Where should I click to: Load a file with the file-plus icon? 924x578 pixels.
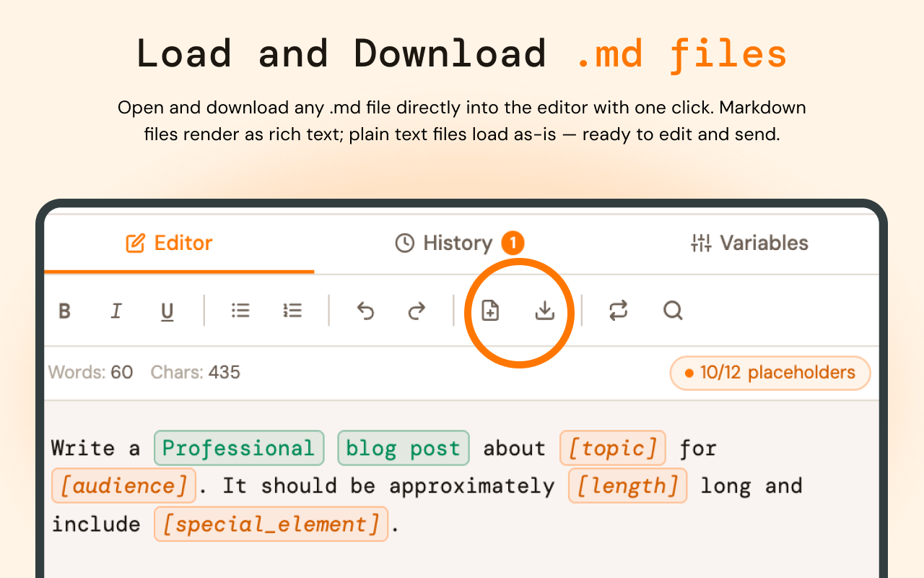pos(491,311)
